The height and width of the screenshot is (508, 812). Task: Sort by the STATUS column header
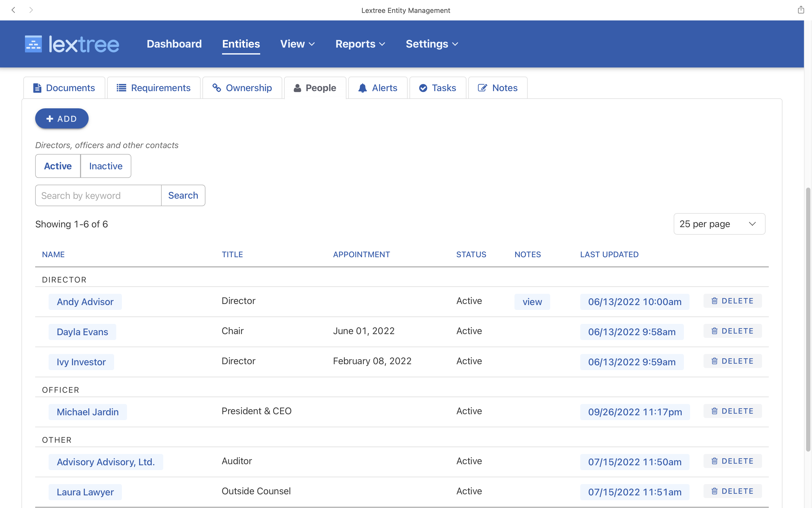tap(471, 254)
